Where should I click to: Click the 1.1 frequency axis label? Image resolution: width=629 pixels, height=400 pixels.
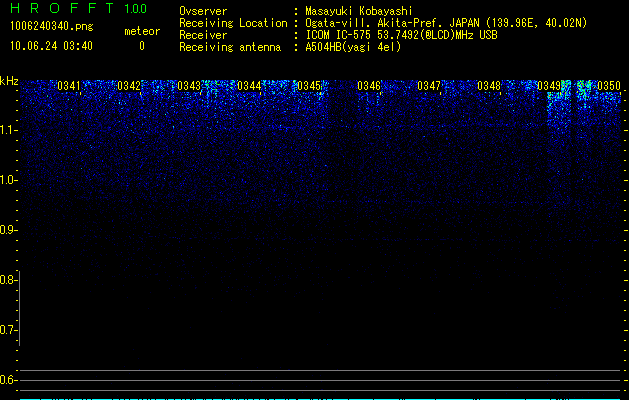(x=8, y=130)
